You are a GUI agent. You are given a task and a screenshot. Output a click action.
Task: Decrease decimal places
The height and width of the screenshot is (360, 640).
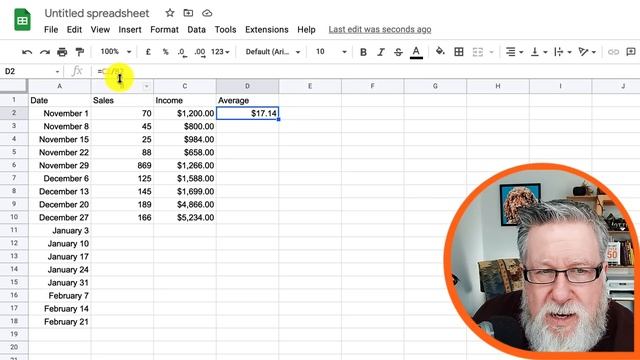(182, 52)
